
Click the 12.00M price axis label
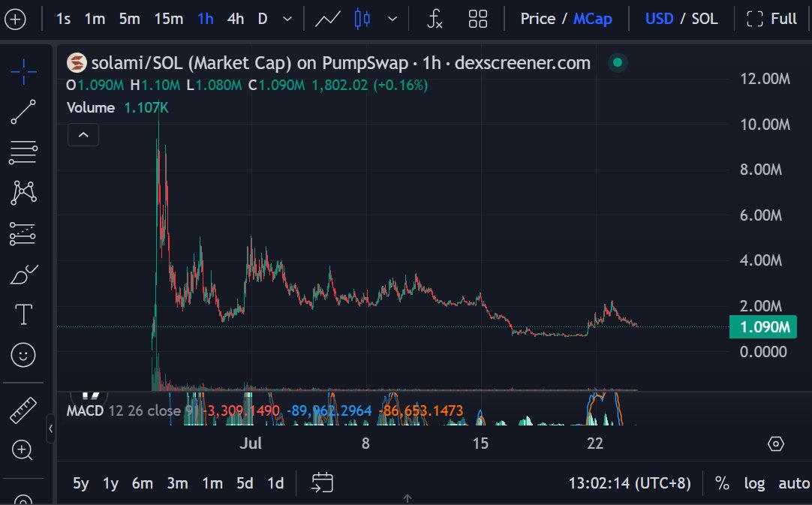pyautogui.click(x=765, y=79)
